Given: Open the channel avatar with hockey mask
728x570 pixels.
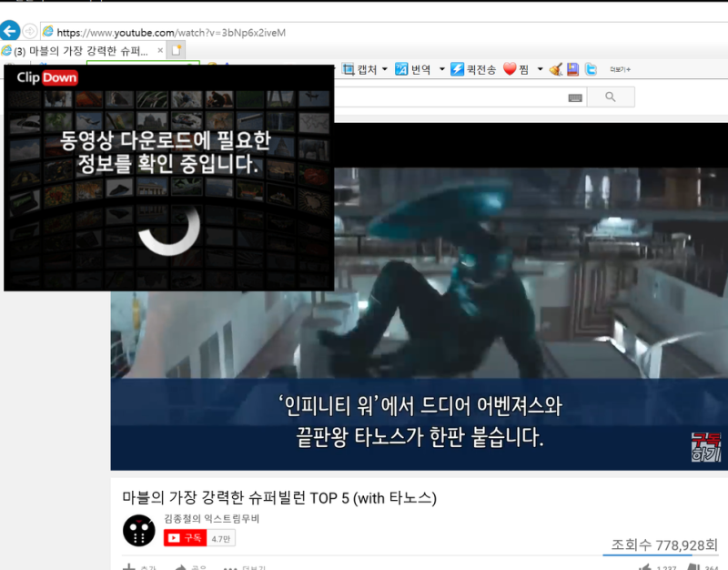Looking at the screenshot, I should click(139, 531).
